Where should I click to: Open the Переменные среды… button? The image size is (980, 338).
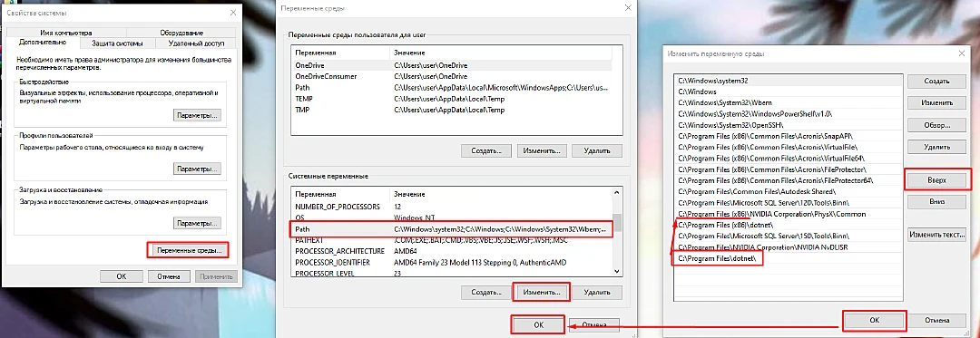coord(188,250)
